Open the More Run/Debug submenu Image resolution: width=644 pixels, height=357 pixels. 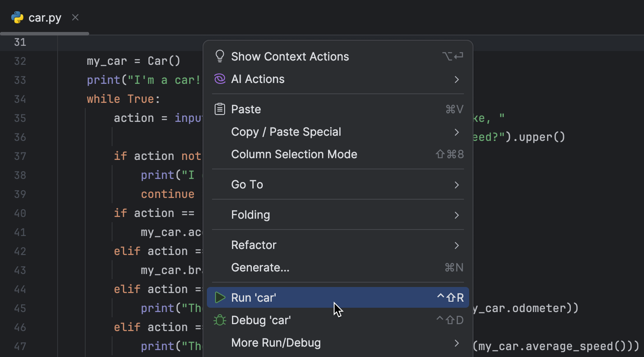(457, 342)
